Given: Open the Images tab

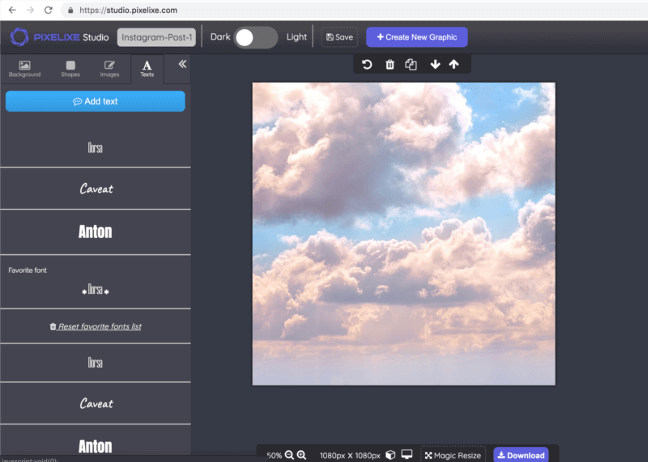Looking at the screenshot, I should click(109, 68).
